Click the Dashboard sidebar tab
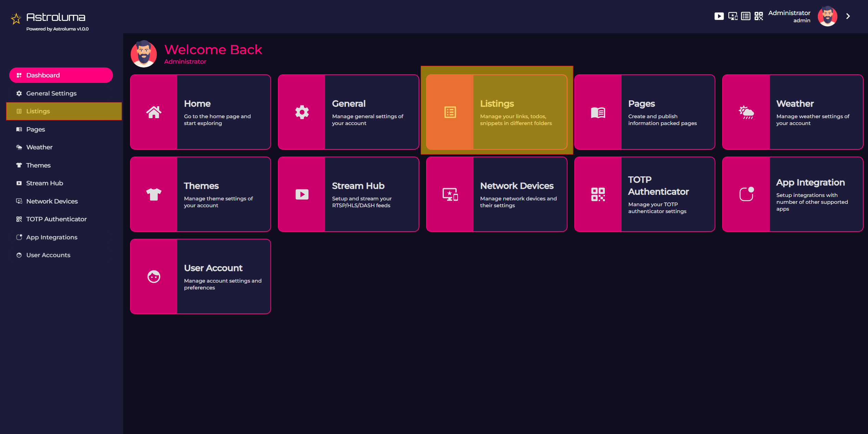868x434 pixels. coord(61,75)
